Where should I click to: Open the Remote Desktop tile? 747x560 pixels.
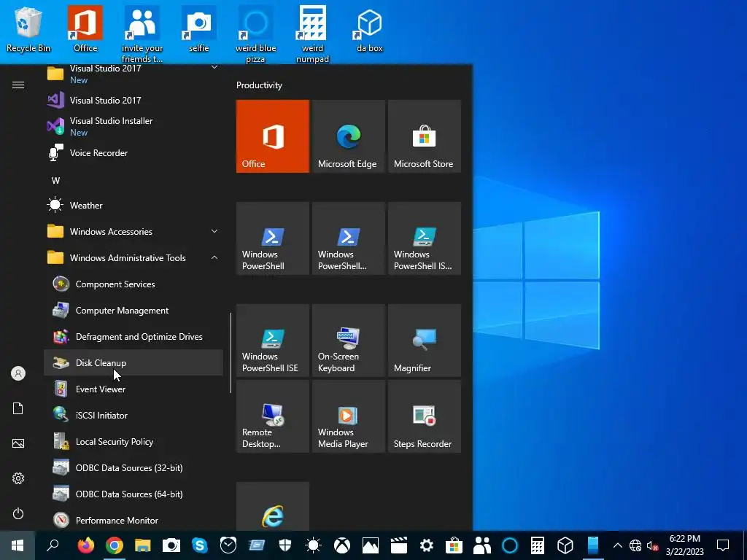pyautogui.click(x=273, y=416)
